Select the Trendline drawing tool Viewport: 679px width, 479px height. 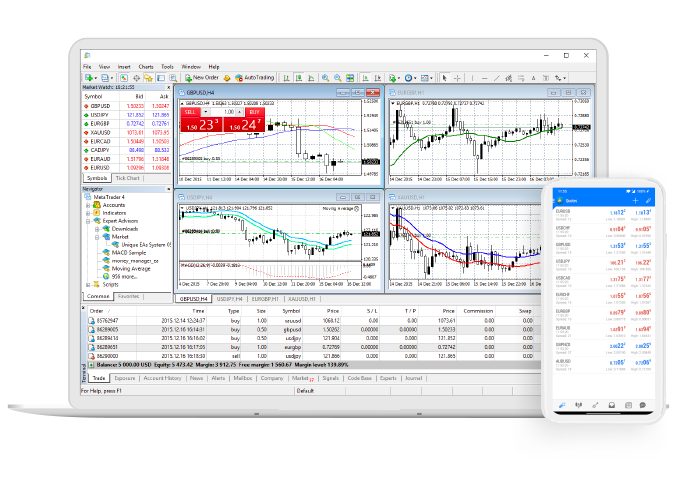(x=497, y=78)
